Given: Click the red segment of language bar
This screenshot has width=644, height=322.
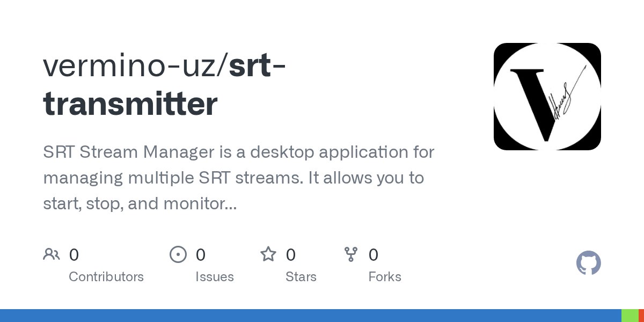Looking at the screenshot, I should pos(641,316).
